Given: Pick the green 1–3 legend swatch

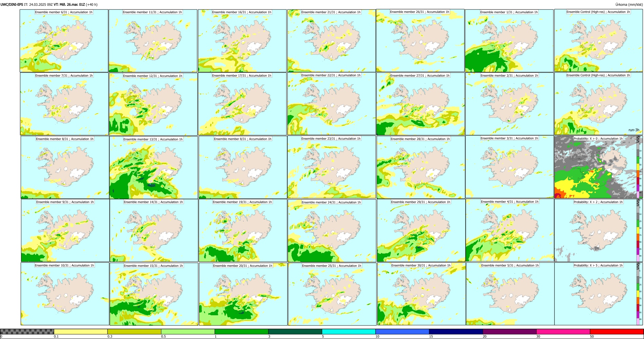Looking at the screenshot, I should pyautogui.click(x=241, y=332).
